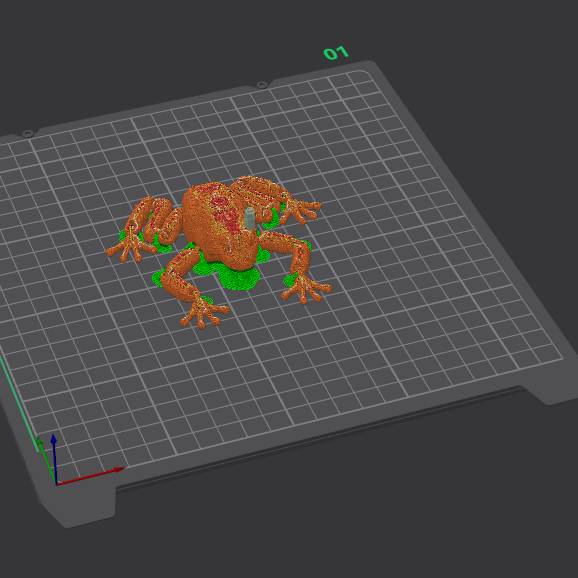Click the red X-axis arrow

pos(90,476)
